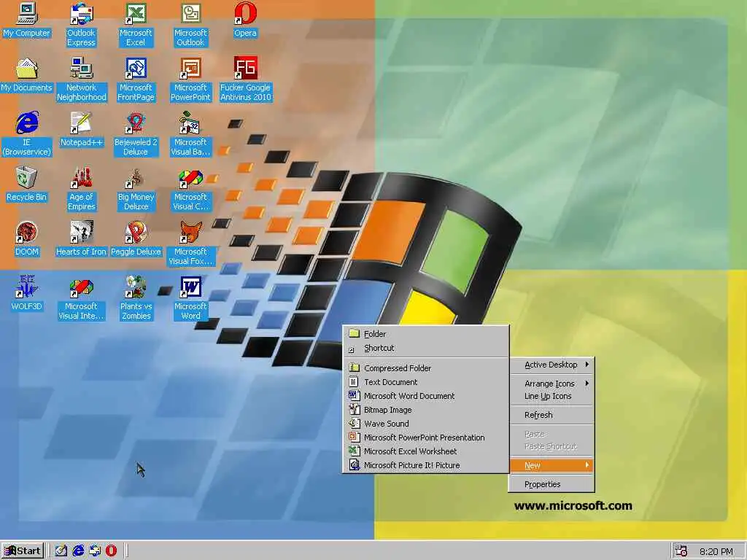Launch Age of Empires shortcut
Screen dimensions: 747x560
click(x=82, y=189)
